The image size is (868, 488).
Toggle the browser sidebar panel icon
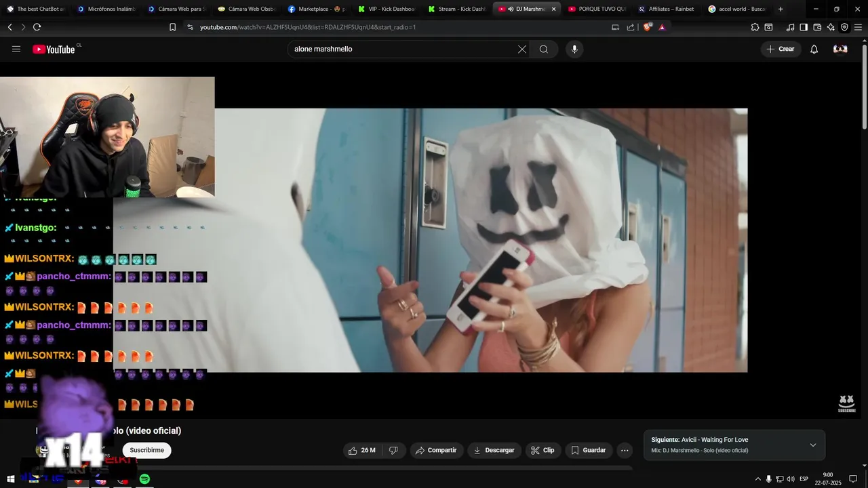tap(804, 27)
